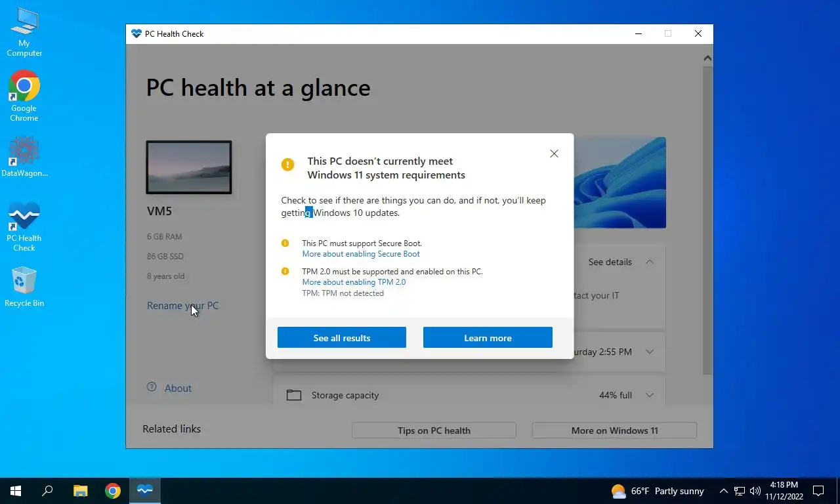Expand the Storage capacity section chevron

tap(649, 395)
